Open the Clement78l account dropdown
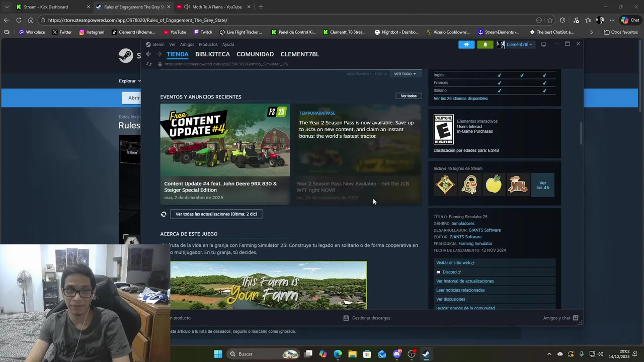This screenshot has width=644, height=362. 515,44
